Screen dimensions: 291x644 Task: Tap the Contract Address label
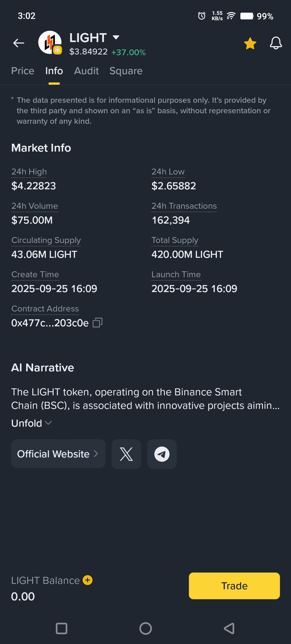[45, 309]
